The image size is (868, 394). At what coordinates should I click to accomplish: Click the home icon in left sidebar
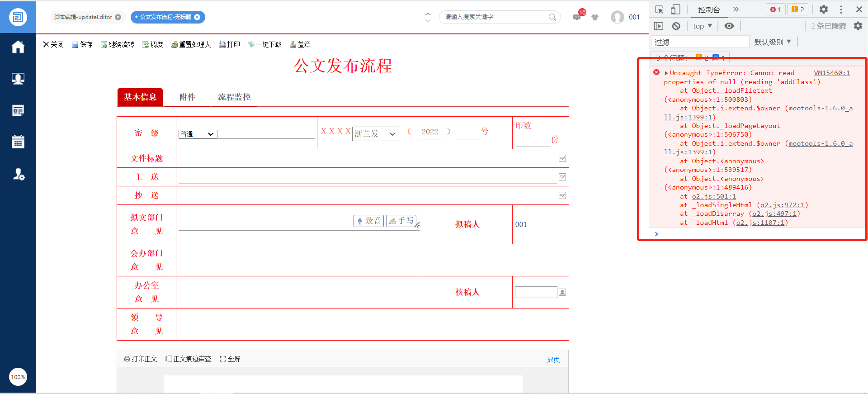coord(18,47)
